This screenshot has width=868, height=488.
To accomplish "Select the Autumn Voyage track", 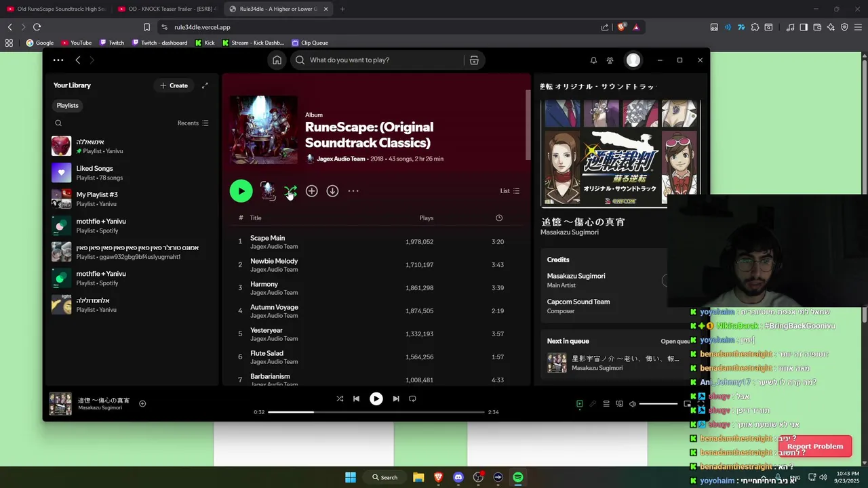I will pyautogui.click(x=376, y=311).
